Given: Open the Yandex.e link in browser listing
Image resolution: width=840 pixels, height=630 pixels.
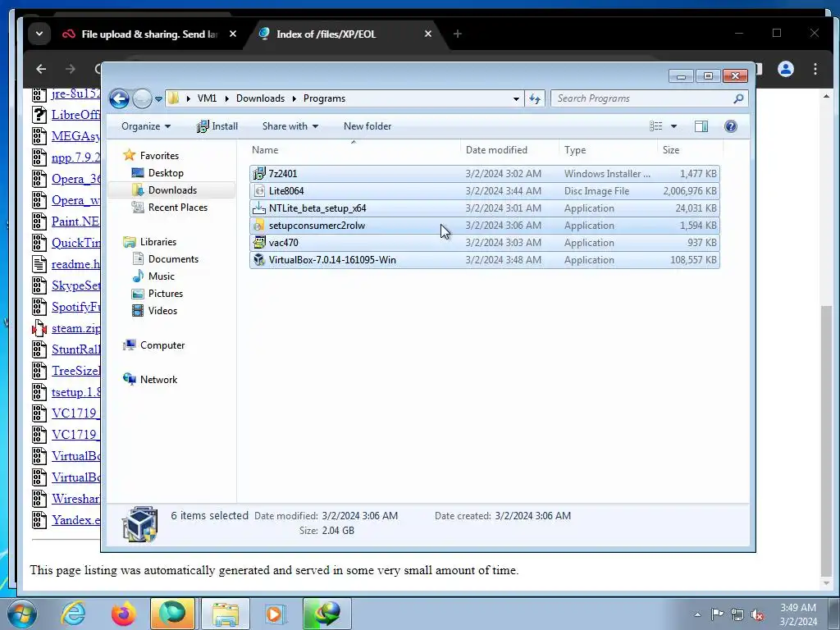Looking at the screenshot, I should coord(75,520).
